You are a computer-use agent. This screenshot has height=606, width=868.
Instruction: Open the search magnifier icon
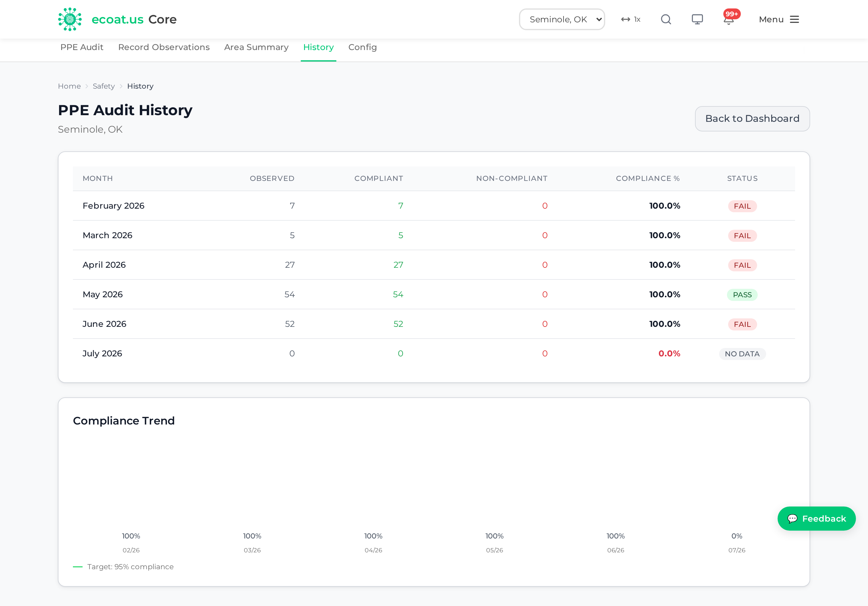(666, 19)
